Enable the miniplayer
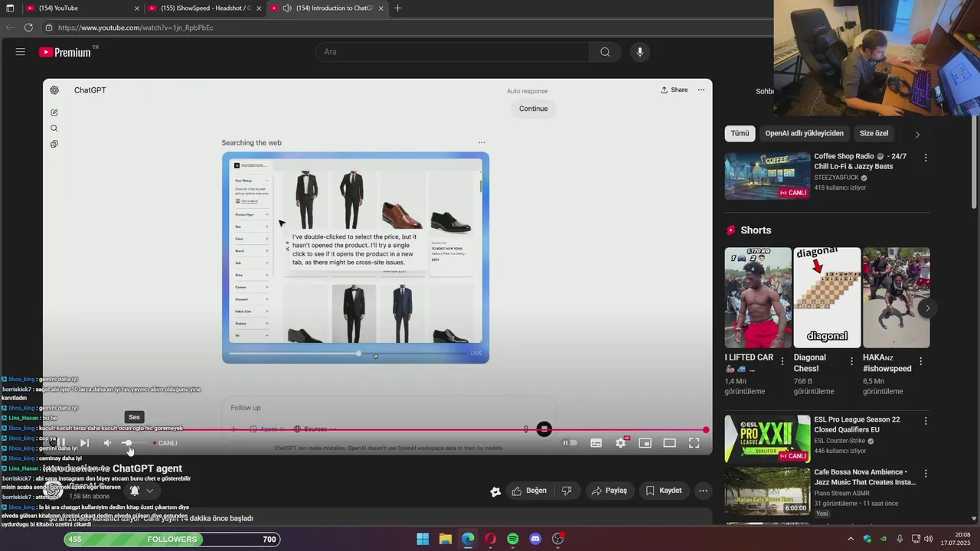Viewport: 980px width, 551px height. [645, 443]
